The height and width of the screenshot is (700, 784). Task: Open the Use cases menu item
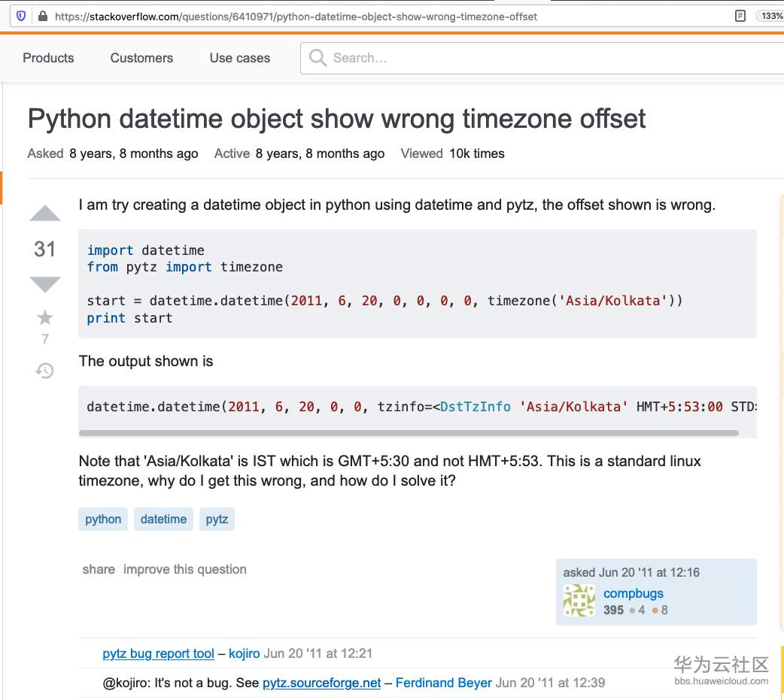[x=240, y=58]
